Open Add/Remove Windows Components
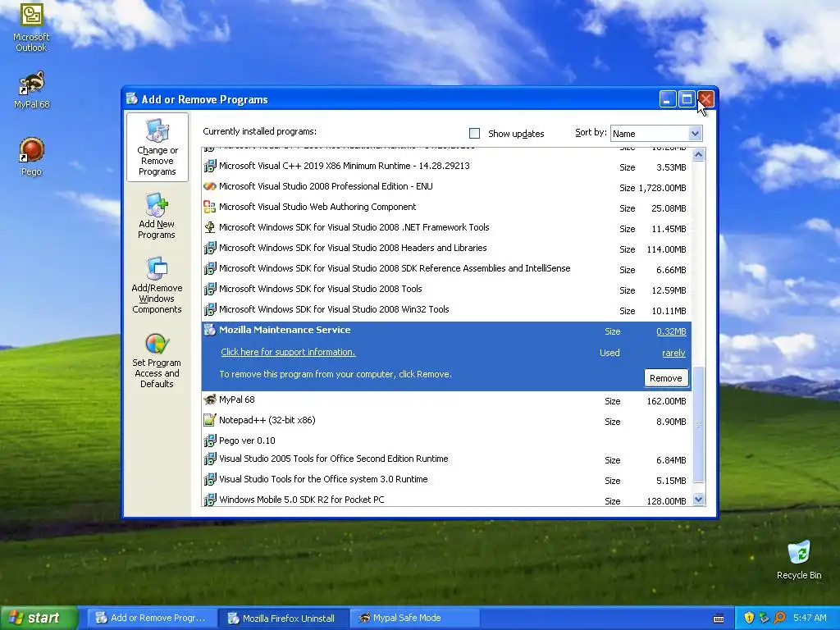Image resolution: width=840 pixels, height=630 pixels. (x=157, y=285)
